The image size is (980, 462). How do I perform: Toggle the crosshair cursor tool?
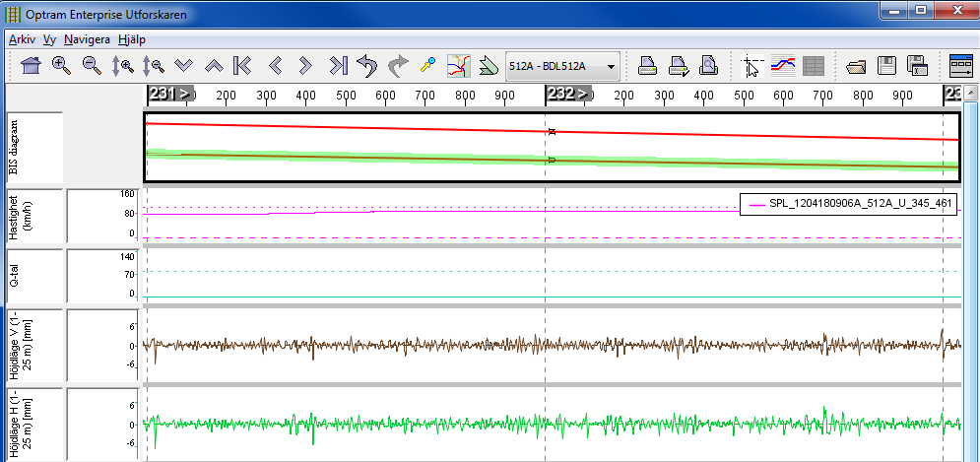752,66
